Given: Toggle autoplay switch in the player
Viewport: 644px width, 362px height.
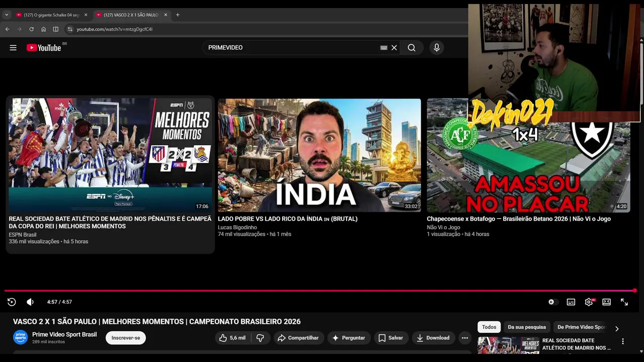Looking at the screenshot, I should (552, 302).
